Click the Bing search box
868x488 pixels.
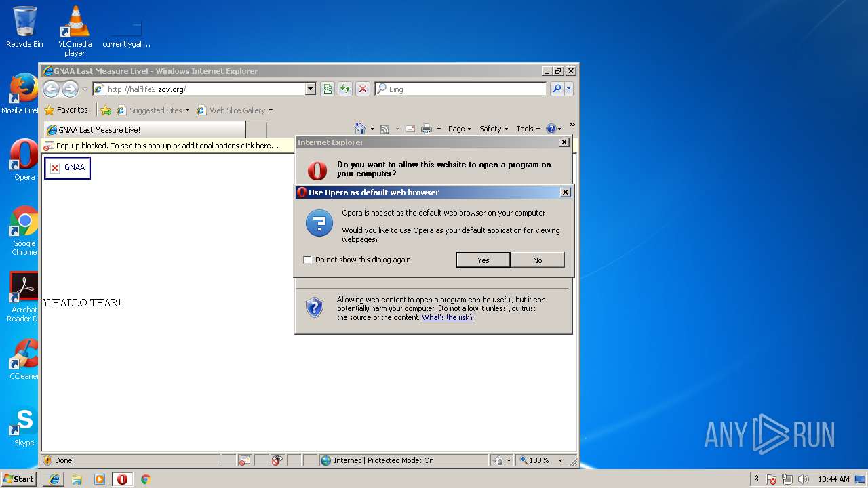[x=460, y=89]
